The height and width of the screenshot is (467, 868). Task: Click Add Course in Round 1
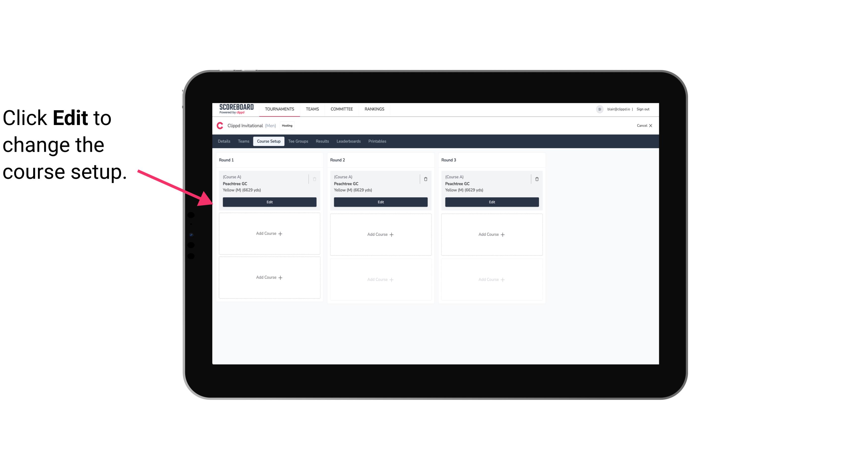coord(269,234)
